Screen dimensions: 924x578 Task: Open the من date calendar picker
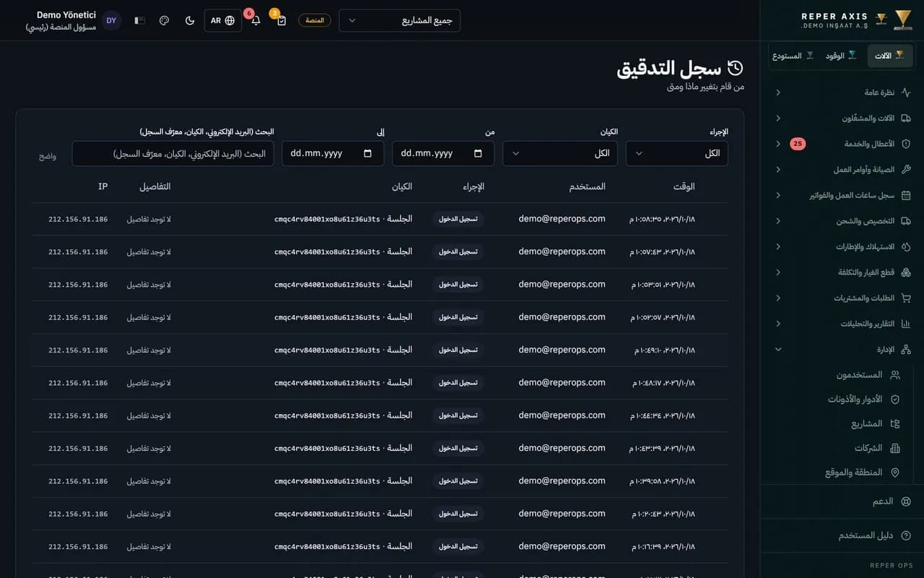[x=478, y=153]
